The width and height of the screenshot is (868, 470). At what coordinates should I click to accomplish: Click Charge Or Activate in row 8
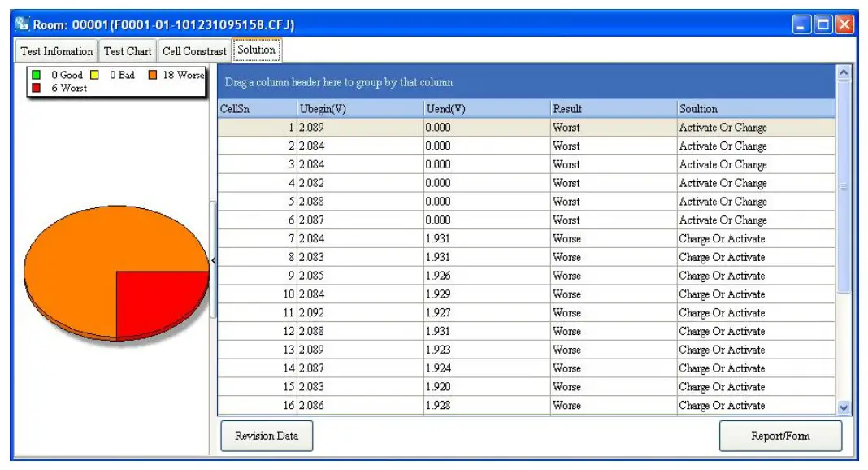click(x=756, y=258)
